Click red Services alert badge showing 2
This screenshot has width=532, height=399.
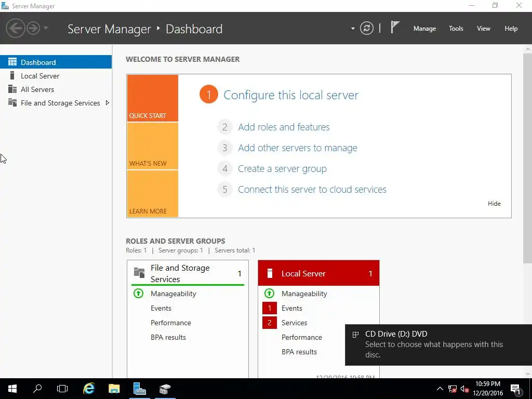(x=270, y=323)
